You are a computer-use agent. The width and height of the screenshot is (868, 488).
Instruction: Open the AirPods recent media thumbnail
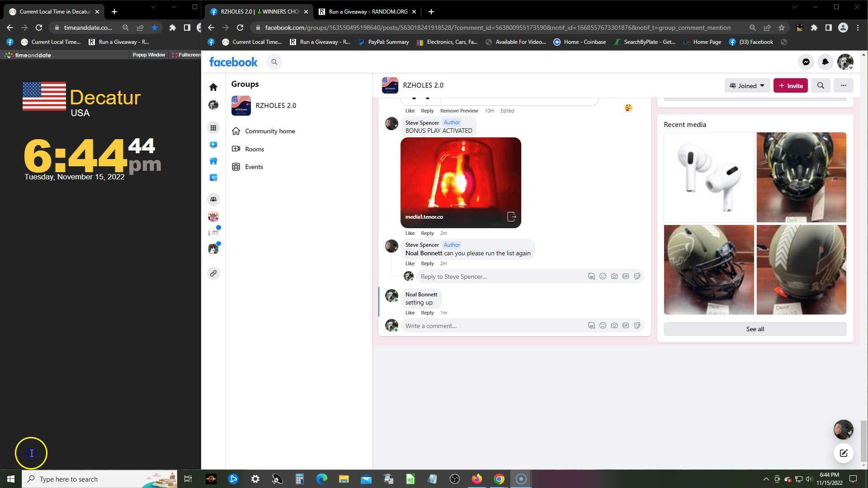pyautogui.click(x=708, y=177)
